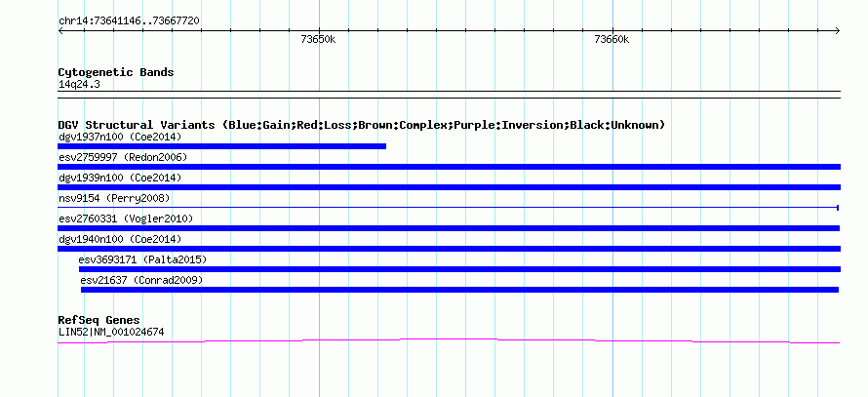Viewport: 868px width, 397px height.
Task: Click the RefSeq Genes track title
Action: (x=99, y=320)
